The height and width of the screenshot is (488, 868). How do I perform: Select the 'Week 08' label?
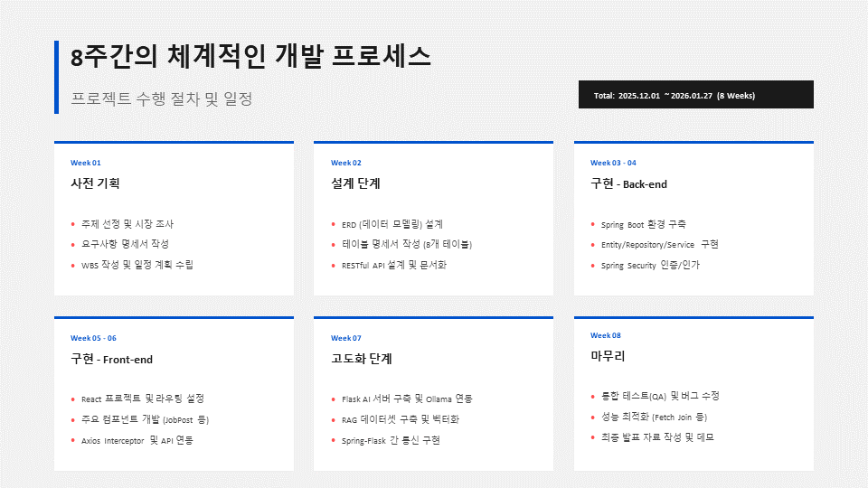tap(606, 335)
